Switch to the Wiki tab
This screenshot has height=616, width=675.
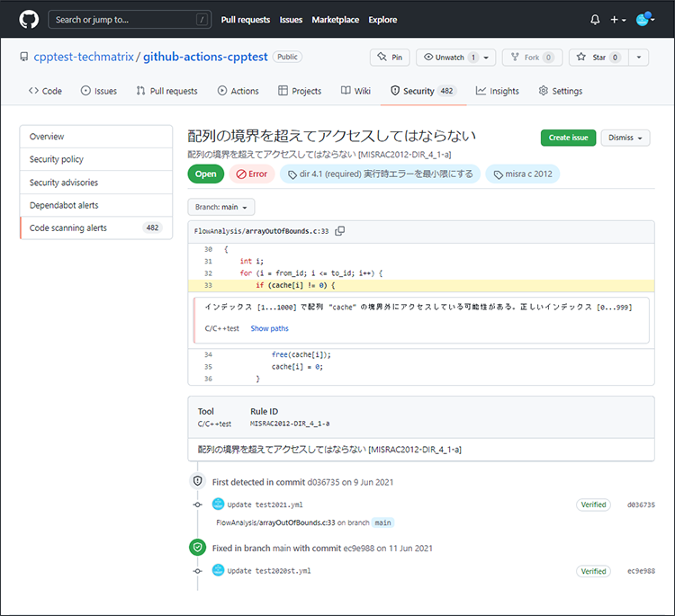[355, 91]
